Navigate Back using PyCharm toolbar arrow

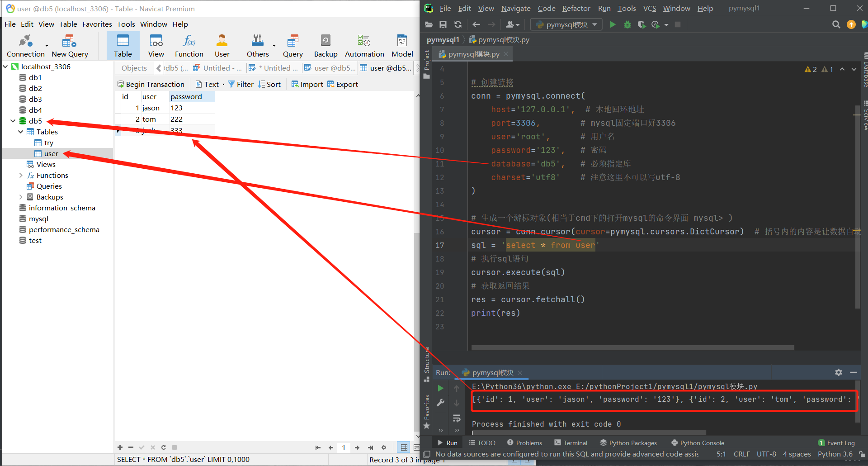[476, 24]
